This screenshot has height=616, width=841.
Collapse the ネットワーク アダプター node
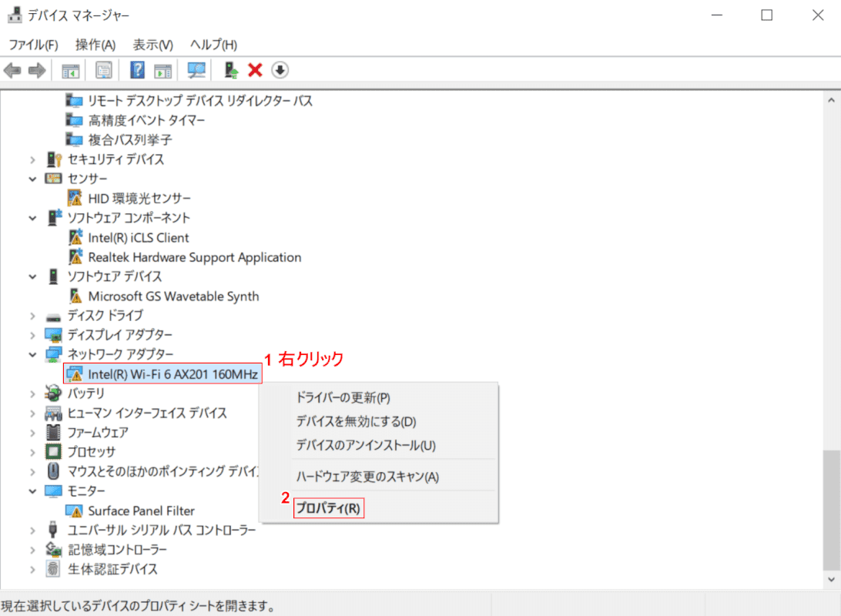(x=32, y=355)
